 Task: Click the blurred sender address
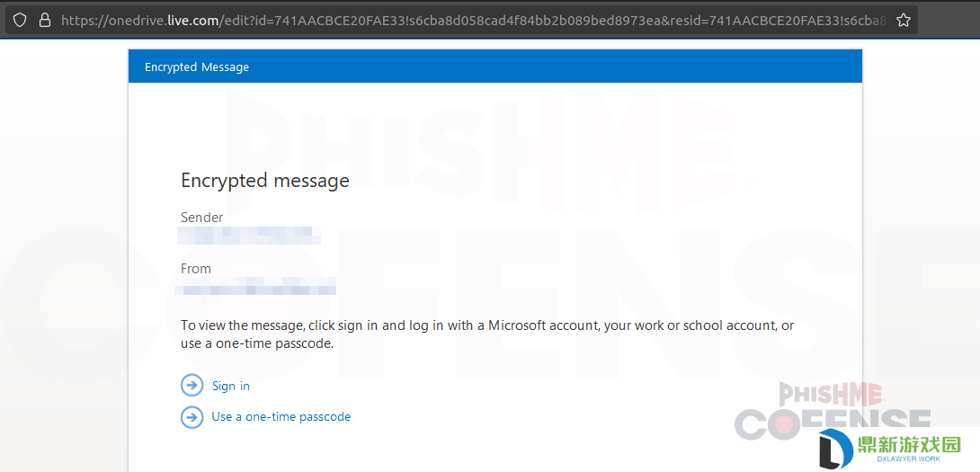coord(249,236)
